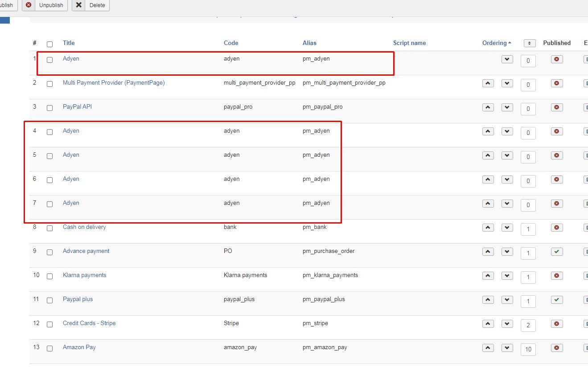
Task: Open the Klarna payments link
Action: click(x=84, y=275)
